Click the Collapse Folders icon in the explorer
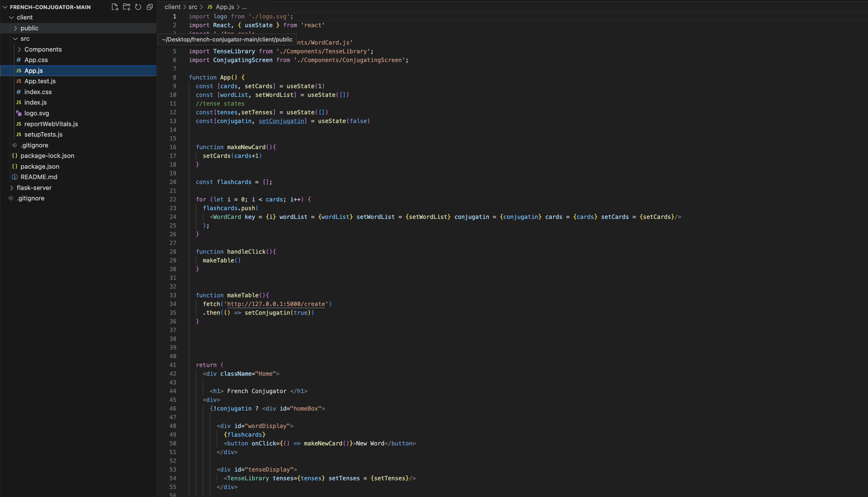This screenshot has height=497, width=868. 150,7
